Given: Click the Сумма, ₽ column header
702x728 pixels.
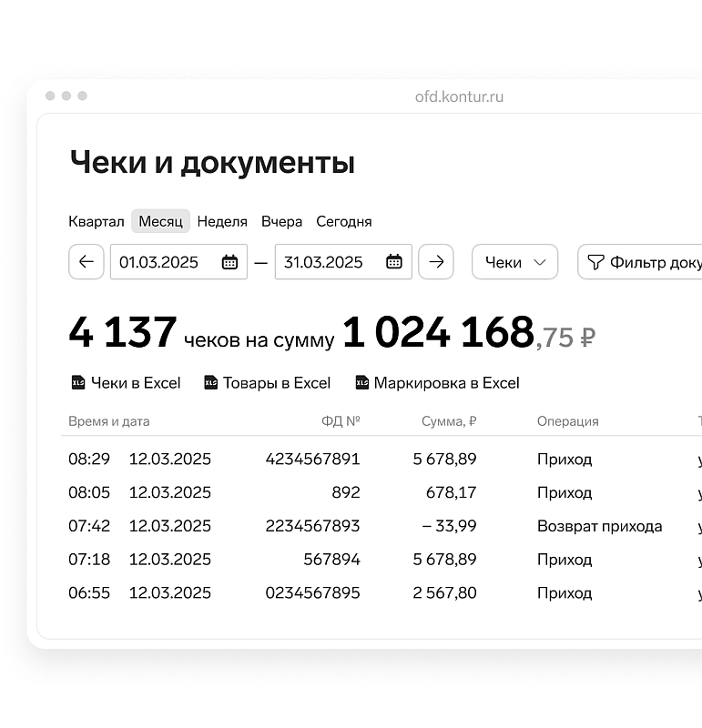Looking at the screenshot, I should pyautogui.click(x=449, y=421).
